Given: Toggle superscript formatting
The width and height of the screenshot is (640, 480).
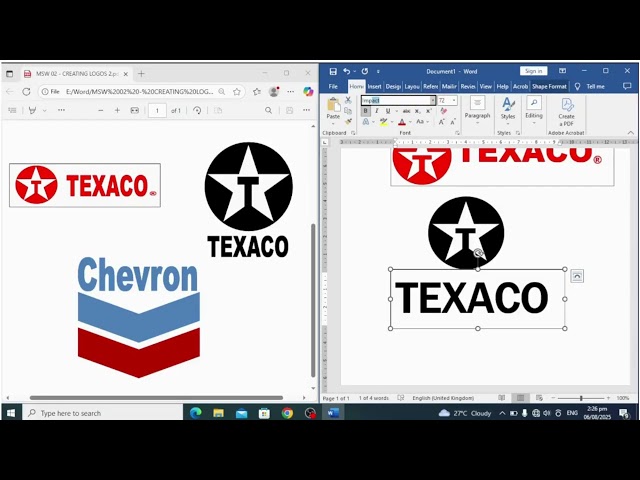Looking at the screenshot, I should (429, 111).
